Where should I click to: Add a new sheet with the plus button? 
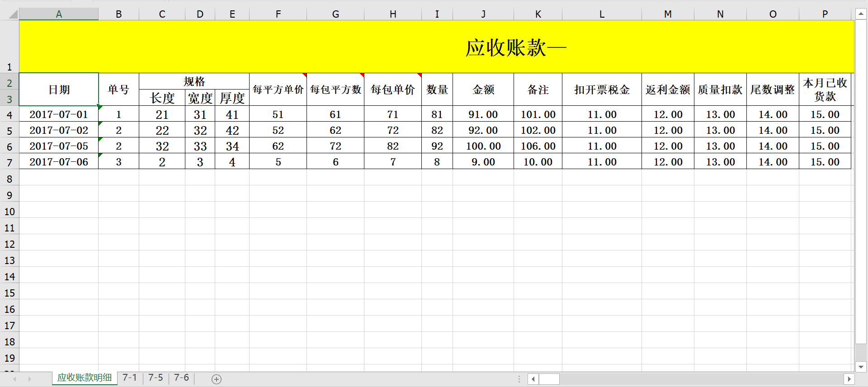click(217, 379)
